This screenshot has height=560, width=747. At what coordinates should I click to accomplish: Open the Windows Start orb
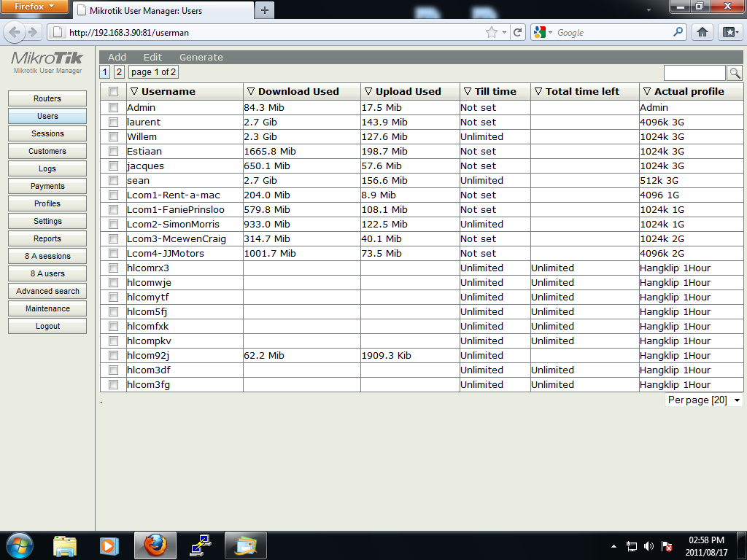click(20, 545)
